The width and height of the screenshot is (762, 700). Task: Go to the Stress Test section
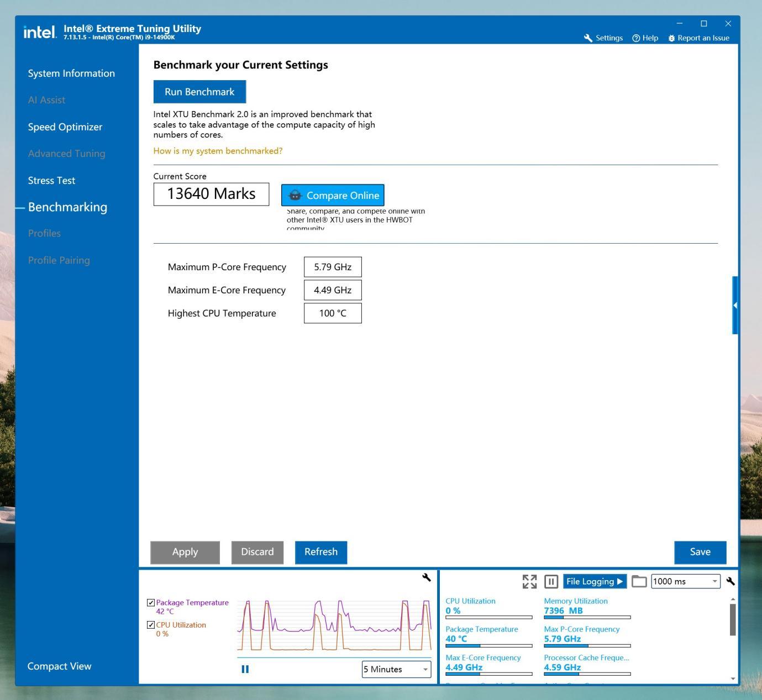pos(51,180)
